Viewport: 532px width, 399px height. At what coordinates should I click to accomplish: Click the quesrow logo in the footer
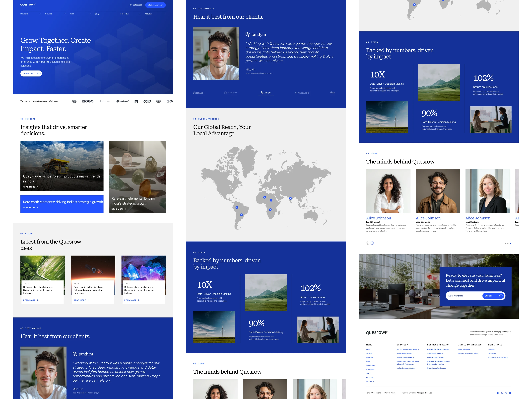point(377,332)
